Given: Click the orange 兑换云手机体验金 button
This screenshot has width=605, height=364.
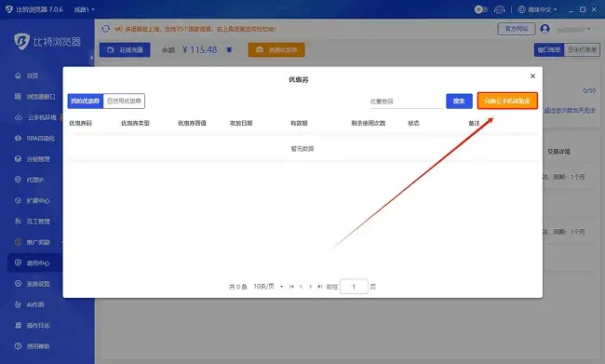Looking at the screenshot, I should coord(507,101).
